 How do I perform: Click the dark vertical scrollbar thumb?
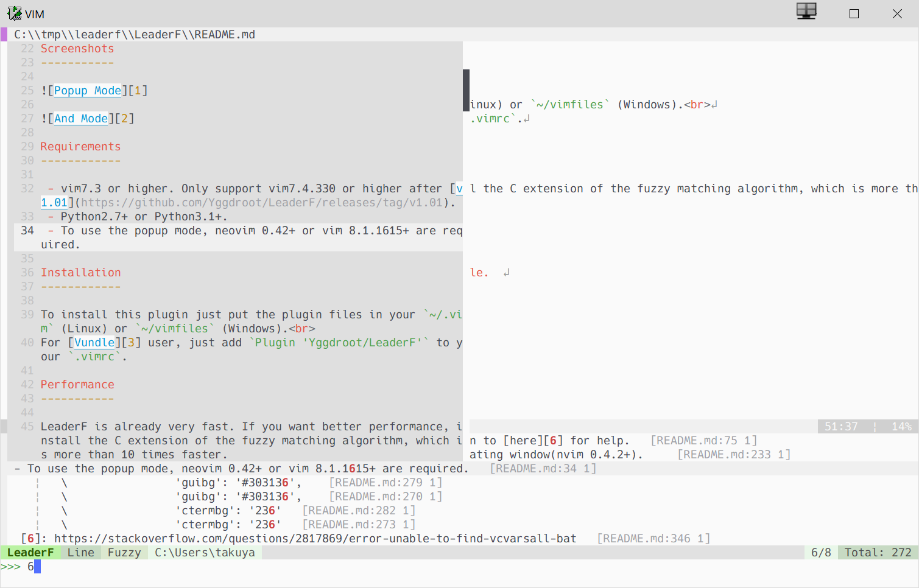(466, 90)
